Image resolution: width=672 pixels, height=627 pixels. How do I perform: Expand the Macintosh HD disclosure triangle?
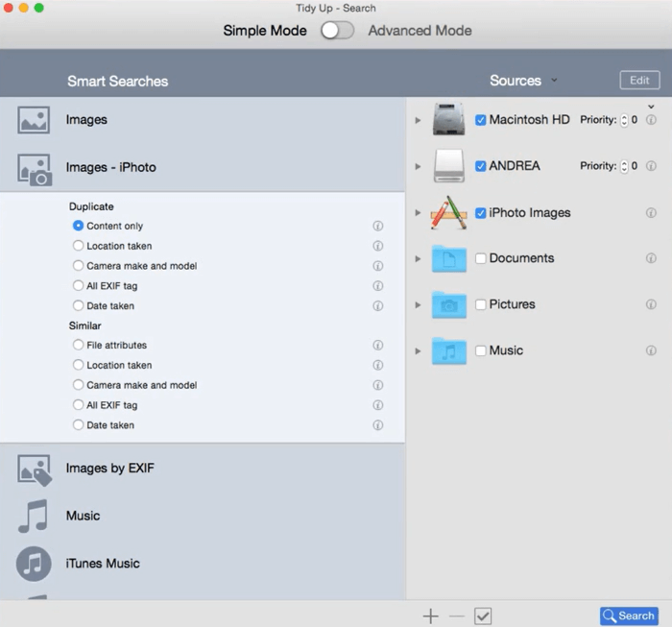pyautogui.click(x=418, y=120)
